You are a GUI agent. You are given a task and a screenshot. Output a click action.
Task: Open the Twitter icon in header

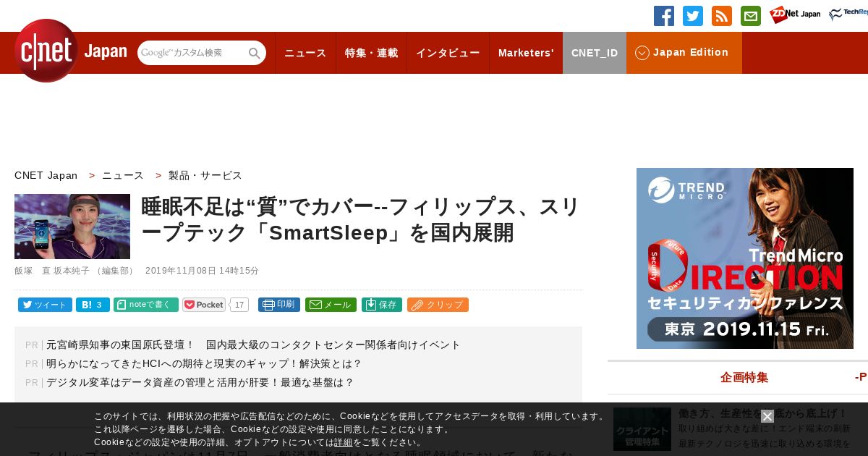(x=693, y=16)
